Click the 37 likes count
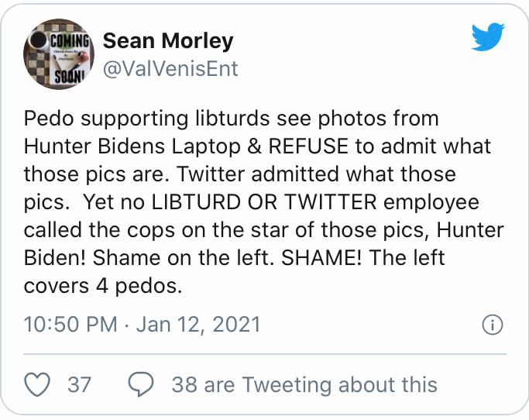 pyautogui.click(x=79, y=384)
